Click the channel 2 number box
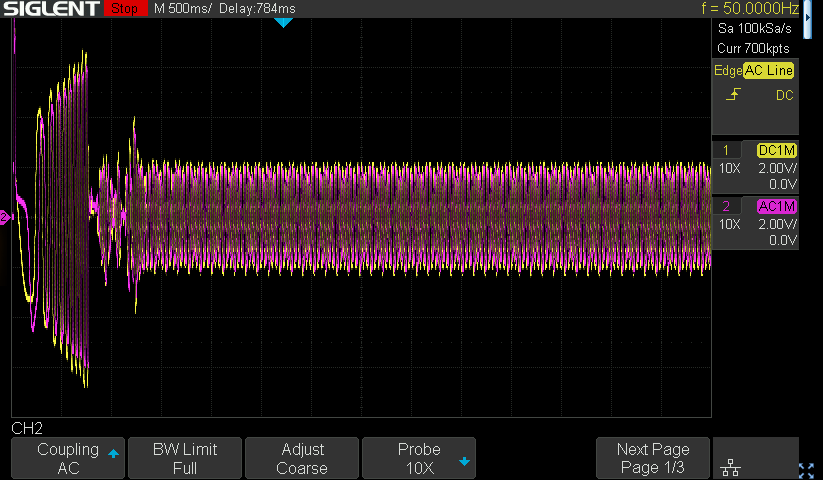 coord(726,206)
